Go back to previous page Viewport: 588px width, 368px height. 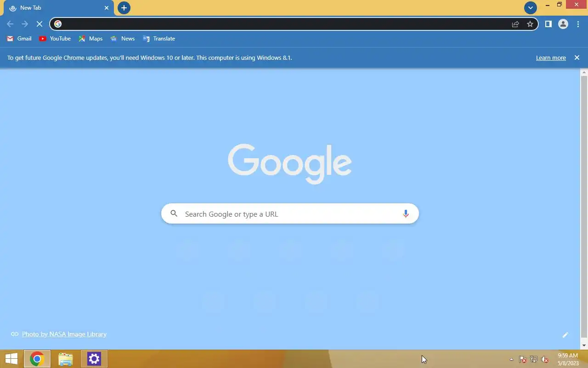(10, 24)
